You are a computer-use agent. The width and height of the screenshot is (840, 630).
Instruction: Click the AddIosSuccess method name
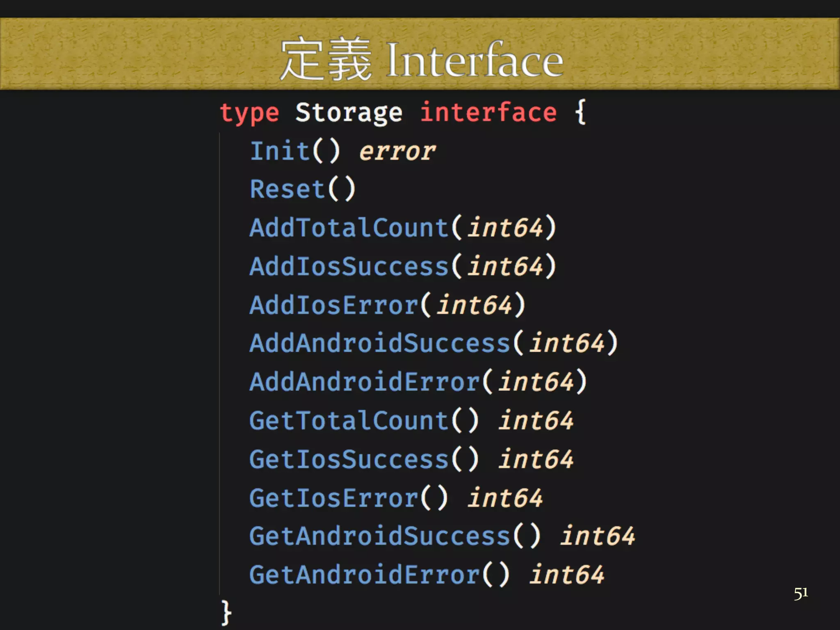click(349, 266)
